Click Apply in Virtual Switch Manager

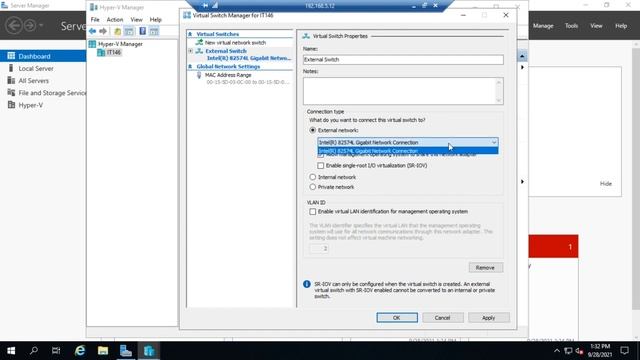(x=489, y=318)
